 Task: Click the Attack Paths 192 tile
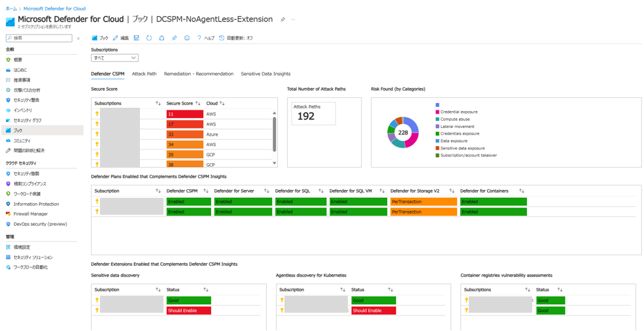click(x=313, y=113)
